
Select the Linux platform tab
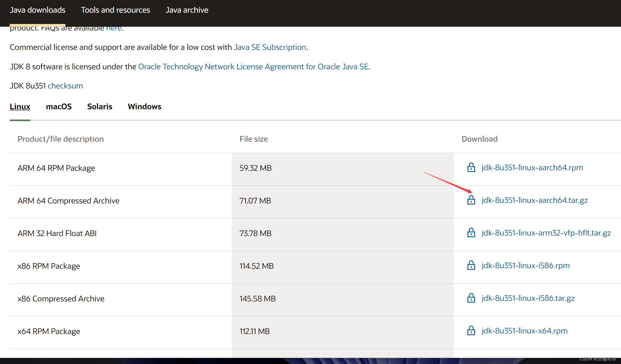[20, 107]
